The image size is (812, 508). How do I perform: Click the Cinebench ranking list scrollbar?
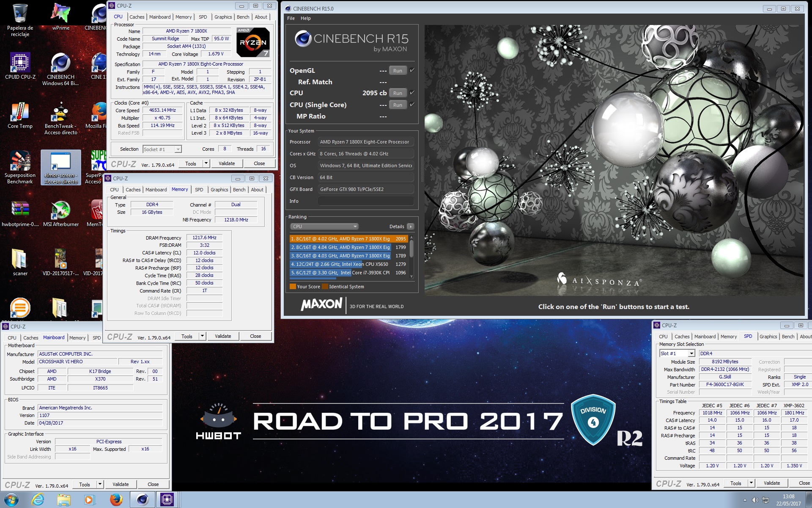[411, 257]
